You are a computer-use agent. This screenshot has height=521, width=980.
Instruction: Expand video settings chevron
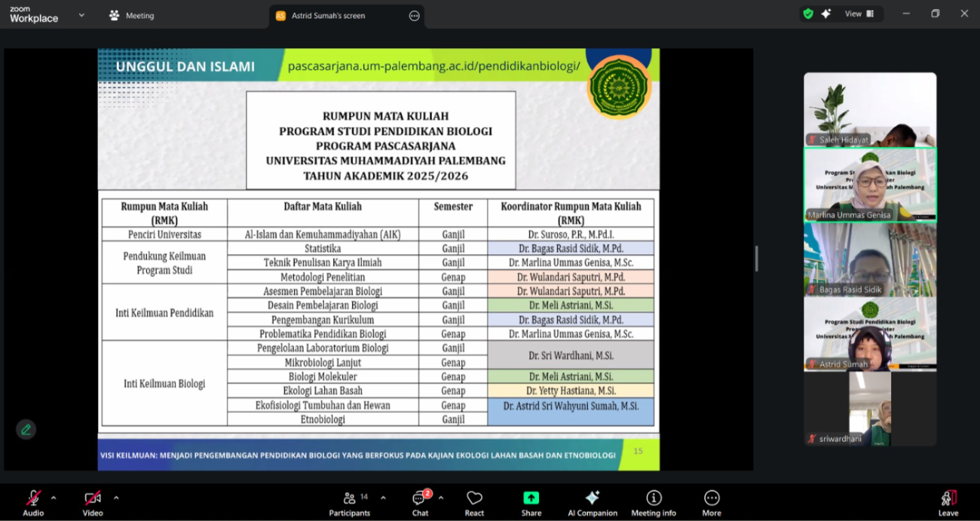[116, 498]
